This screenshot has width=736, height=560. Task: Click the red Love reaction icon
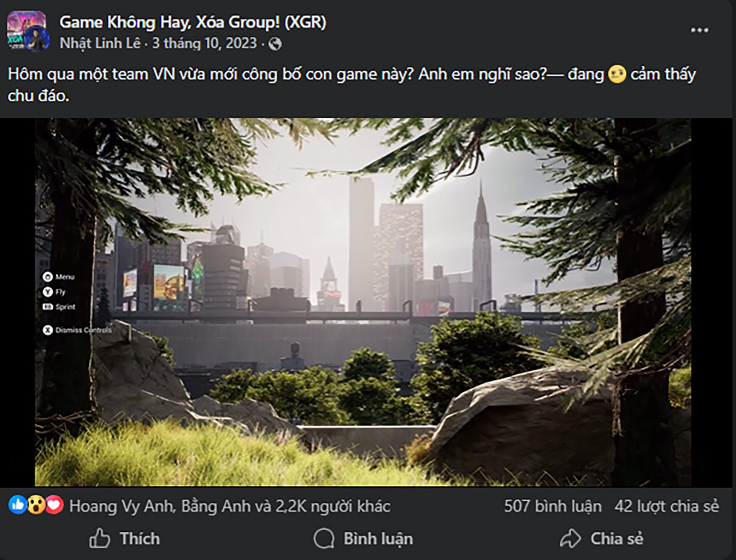(x=54, y=505)
